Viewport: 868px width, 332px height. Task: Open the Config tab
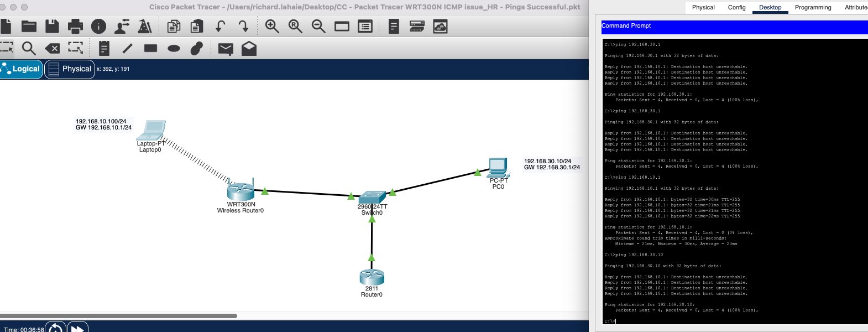coord(736,7)
